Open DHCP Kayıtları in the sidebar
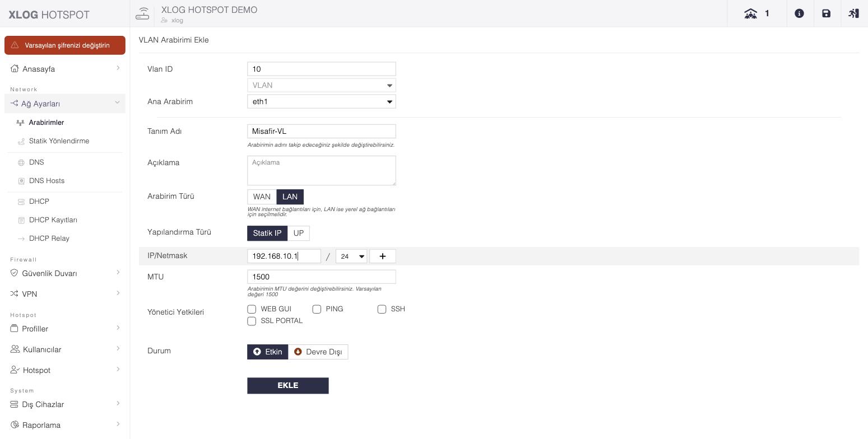The image size is (868, 439). [53, 220]
